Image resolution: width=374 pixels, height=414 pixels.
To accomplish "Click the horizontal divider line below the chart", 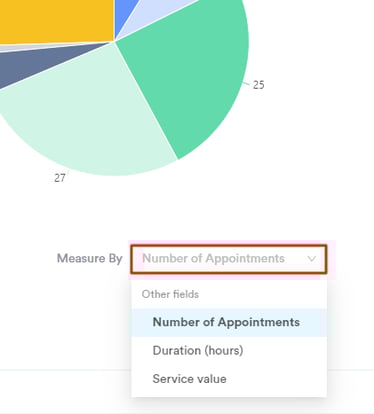I will 66,370.
